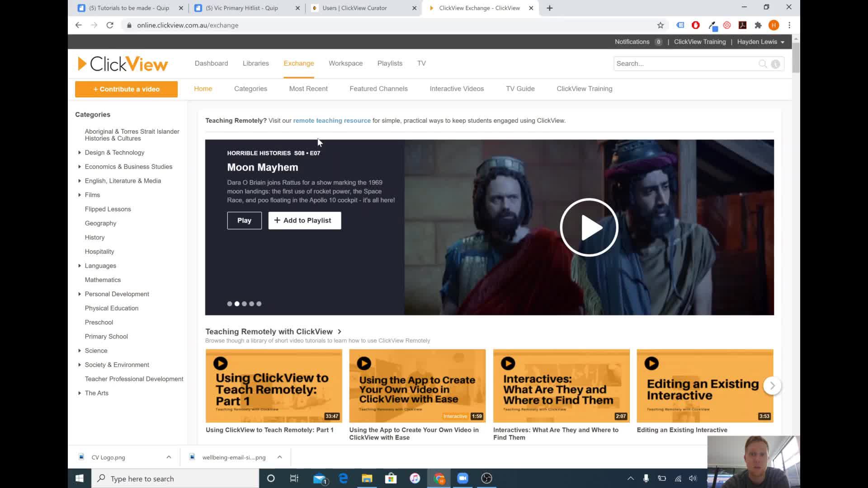Select fifth carousel dot indicator

pyautogui.click(x=259, y=304)
